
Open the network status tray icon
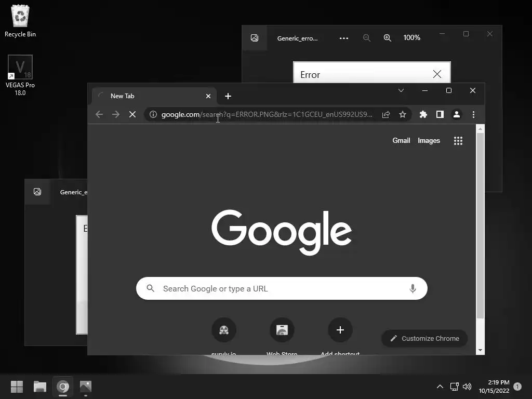[454, 387]
